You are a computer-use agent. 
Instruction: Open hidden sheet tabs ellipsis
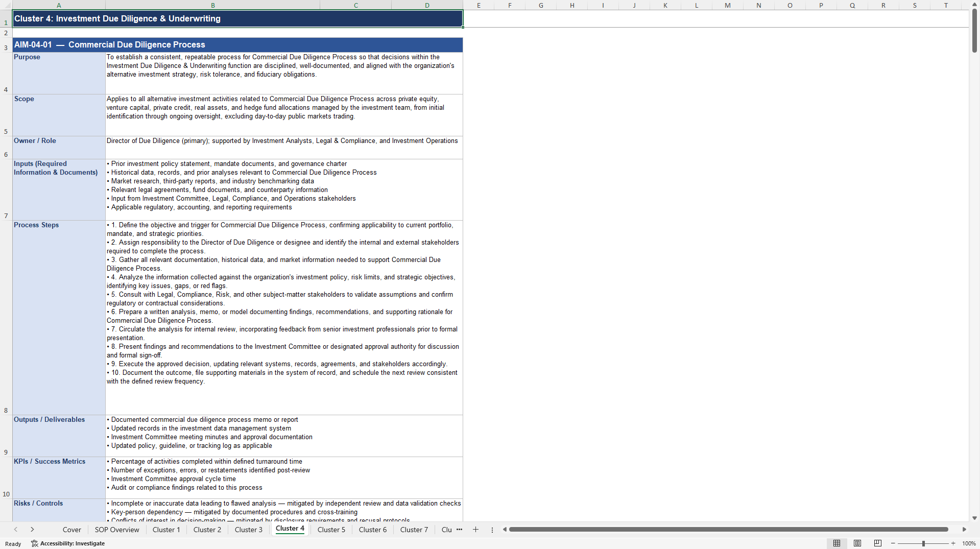(x=459, y=530)
